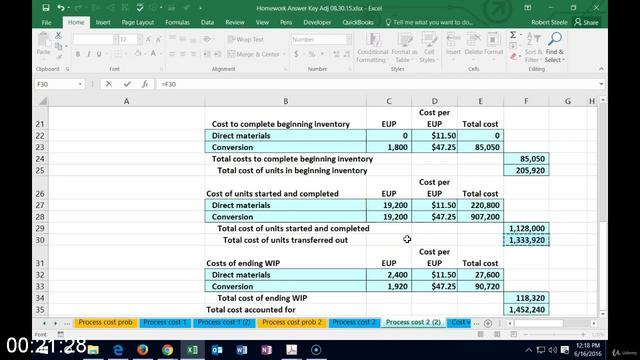The image size is (640, 360).
Task: Open Outlook from the taskbar
Action: [217, 350]
